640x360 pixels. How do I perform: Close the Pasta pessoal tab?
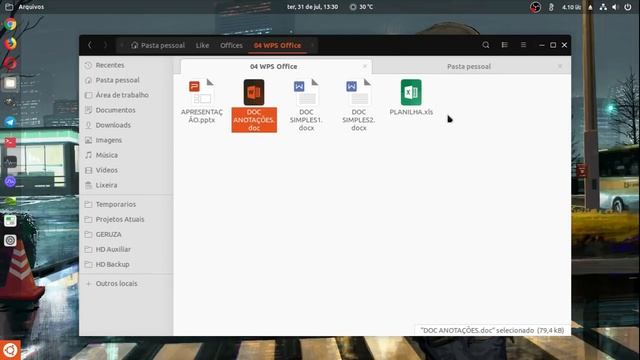pos(560,66)
